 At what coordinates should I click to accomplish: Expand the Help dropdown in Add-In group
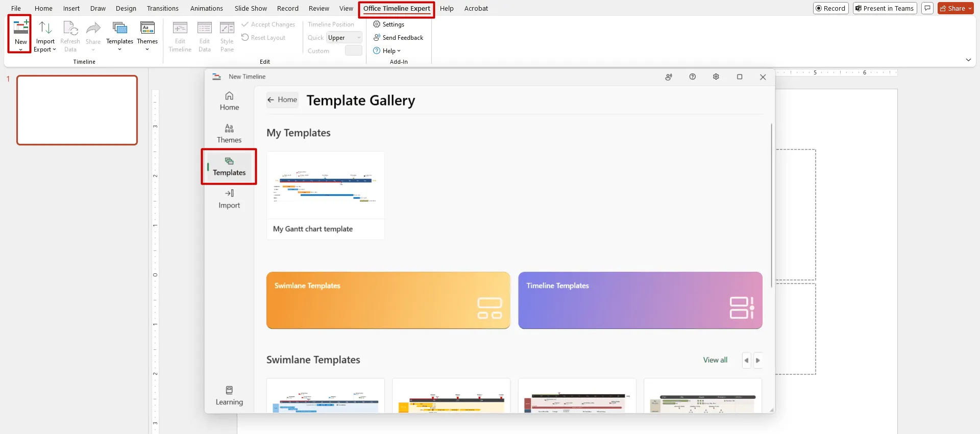pos(387,51)
